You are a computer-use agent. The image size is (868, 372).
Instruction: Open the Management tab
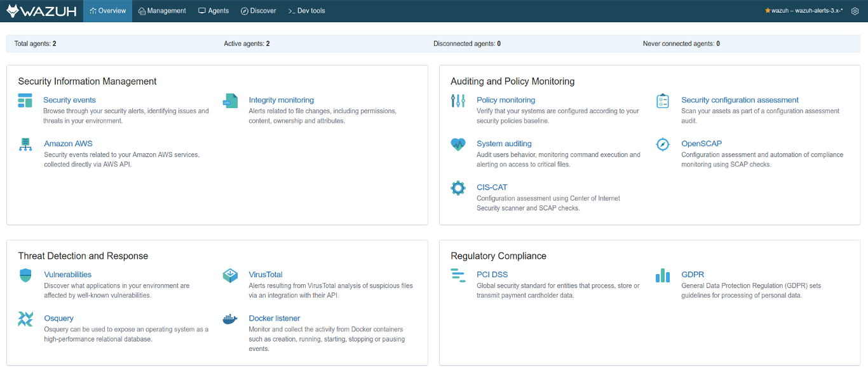point(162,11)
